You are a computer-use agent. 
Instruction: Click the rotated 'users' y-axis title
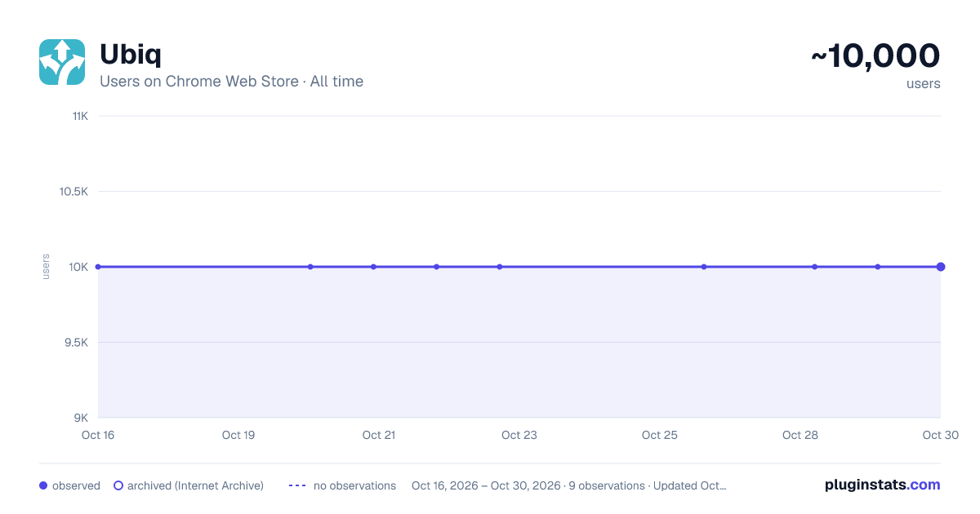tap(46, 267)
